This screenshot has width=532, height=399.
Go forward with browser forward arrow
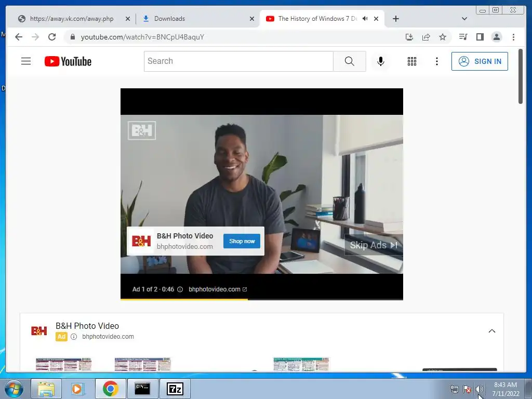click(x=35, y=37)
